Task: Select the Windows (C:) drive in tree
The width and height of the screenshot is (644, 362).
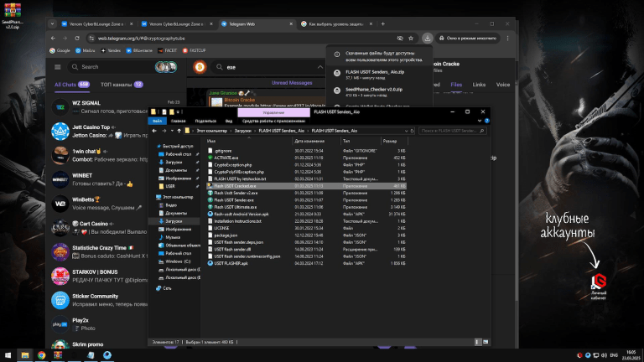Action: point(178,261)
